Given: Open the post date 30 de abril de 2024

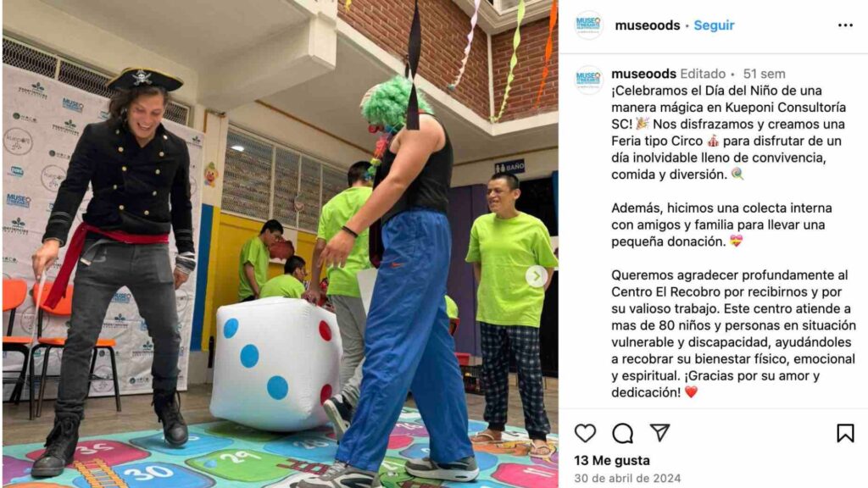Looking at the screenshot, I should coord(627,478).
